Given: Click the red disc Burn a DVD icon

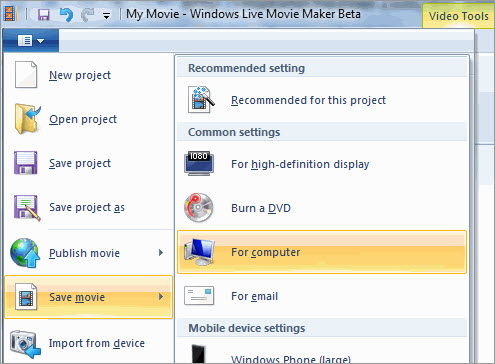Looking at the screenshot, I should click(199, 207).
